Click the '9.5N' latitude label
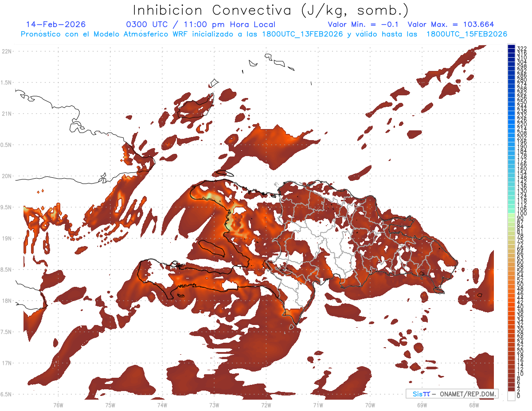Viewport: 532px width, 411px height. point(6,207)
